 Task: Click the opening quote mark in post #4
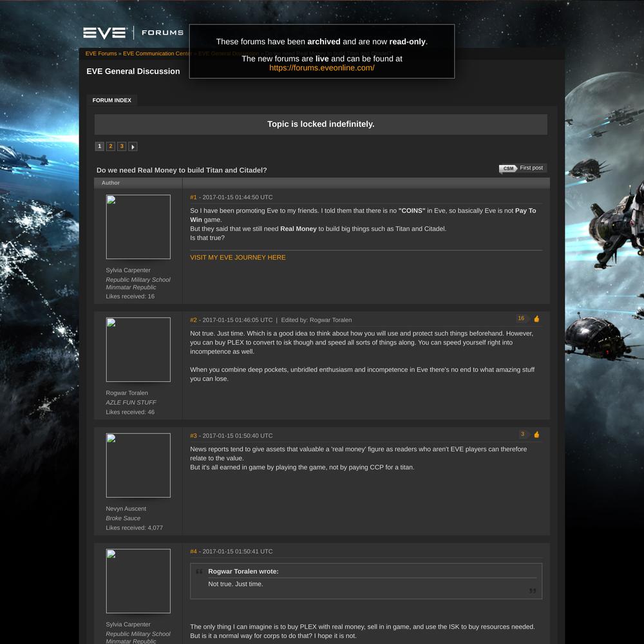coord(199,571)
